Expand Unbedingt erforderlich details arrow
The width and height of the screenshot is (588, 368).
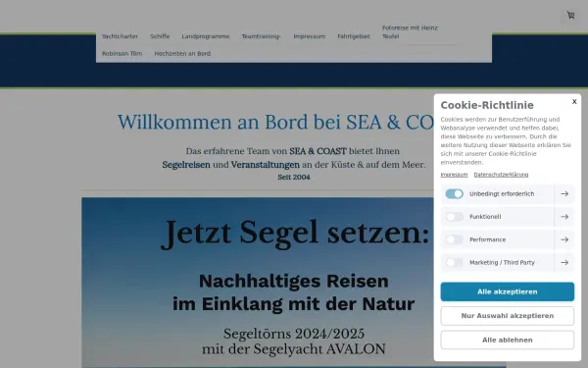pos(564,193)
